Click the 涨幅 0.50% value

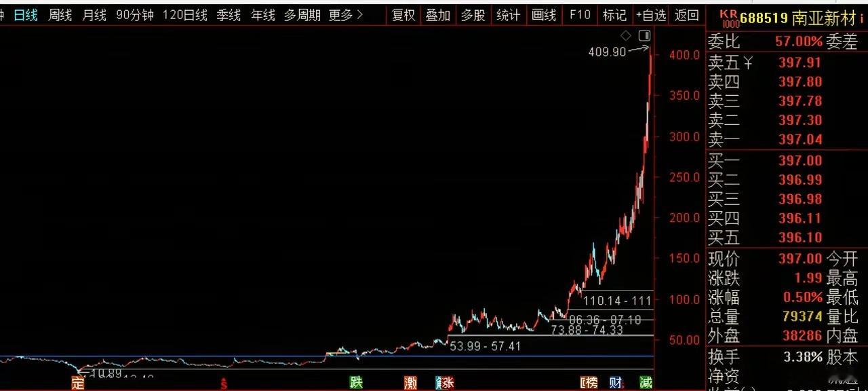[x=802, y=297]
